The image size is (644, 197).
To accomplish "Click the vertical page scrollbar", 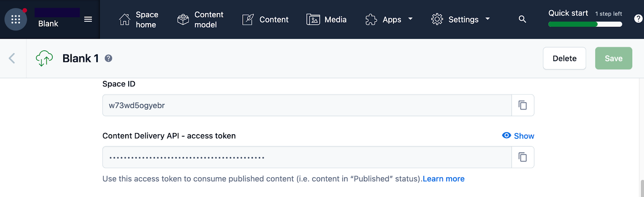I will 642,188.
